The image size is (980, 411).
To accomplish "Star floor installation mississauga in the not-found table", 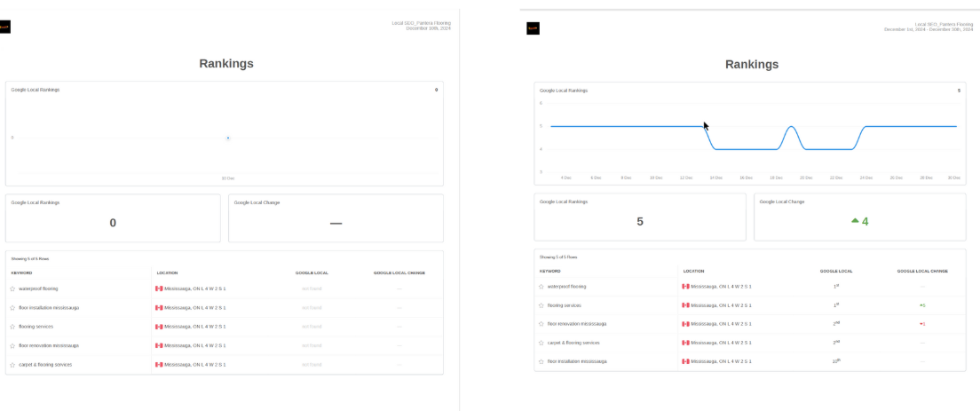I will pyautogui.click(x=13, y=308).
